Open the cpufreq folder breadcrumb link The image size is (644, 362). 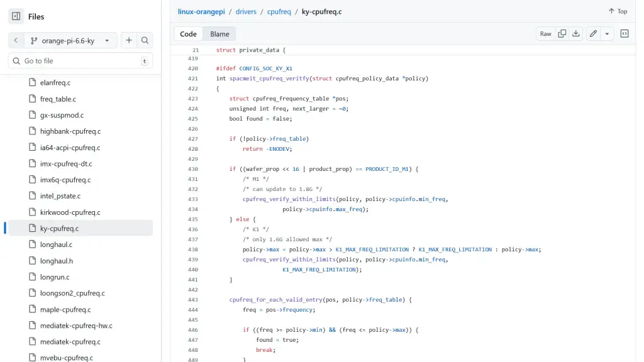279,11
